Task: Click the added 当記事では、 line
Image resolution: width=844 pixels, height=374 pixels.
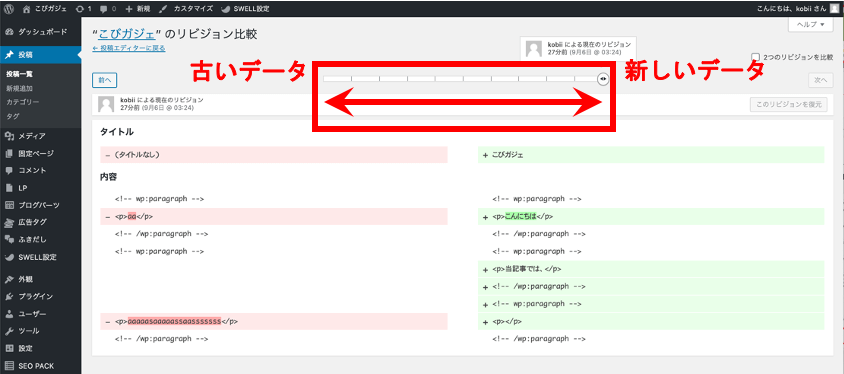Action: pos(651,269)
